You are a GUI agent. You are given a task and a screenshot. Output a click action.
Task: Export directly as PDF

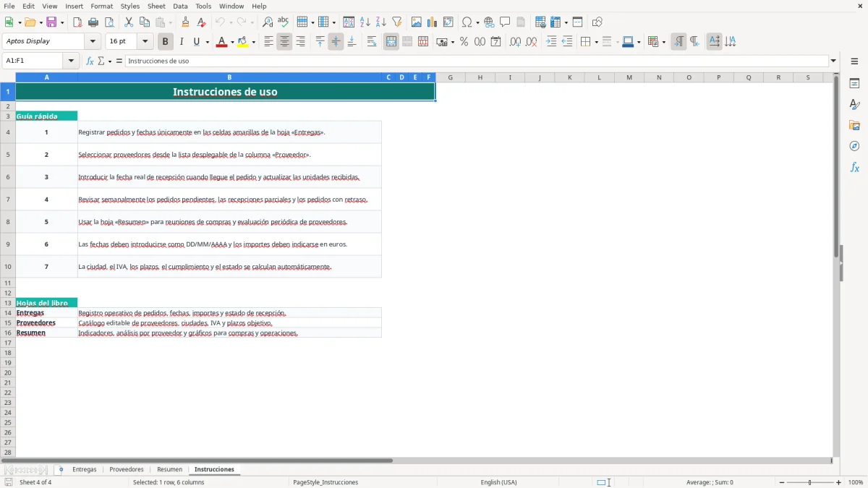pyautogui.click(x=77, y=22)
